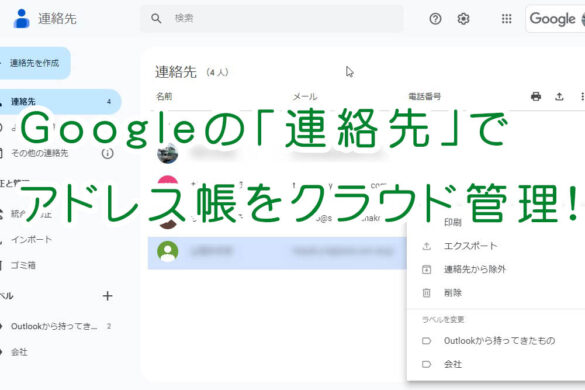The image size is (585, 390).
Task: Choose 印刷 in the context menu
Action: click(453, 222)
